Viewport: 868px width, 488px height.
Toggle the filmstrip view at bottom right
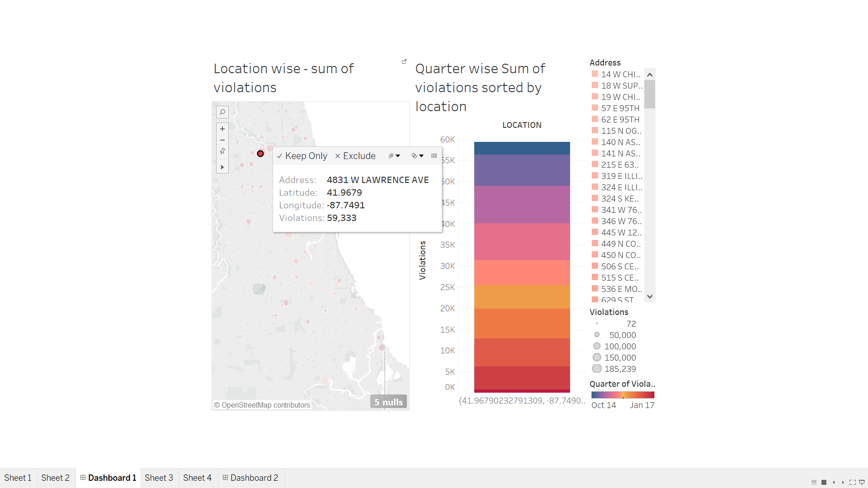pyautogui.click(x=813, y=483)
